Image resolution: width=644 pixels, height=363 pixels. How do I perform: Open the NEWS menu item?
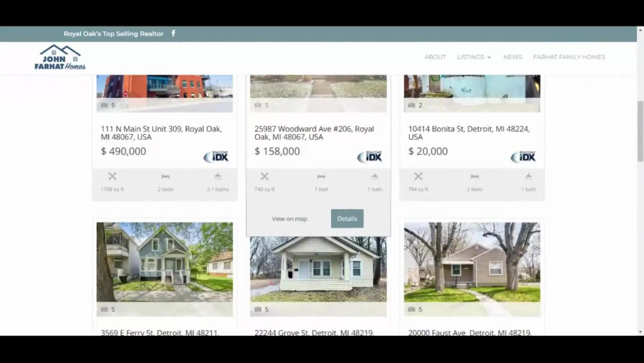513,57
